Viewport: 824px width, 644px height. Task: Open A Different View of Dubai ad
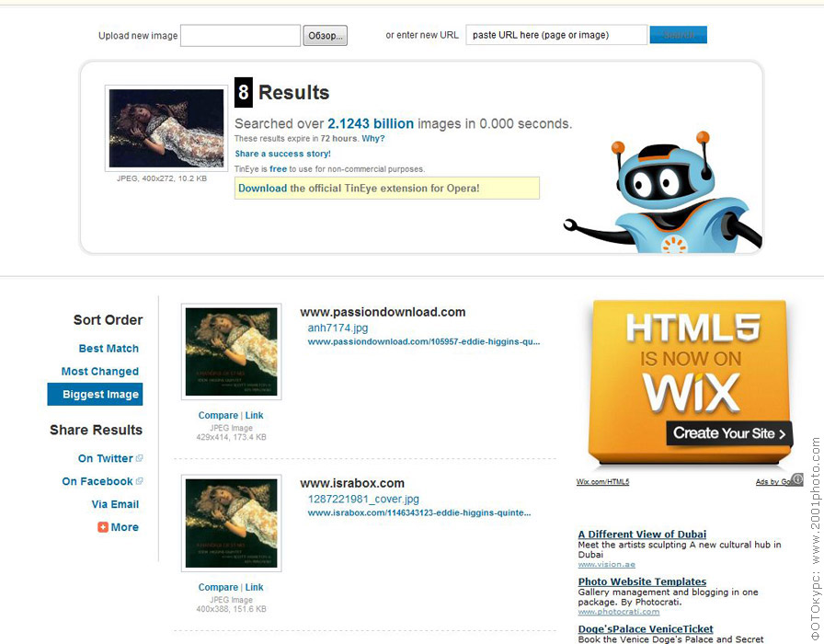pos(642,535)
